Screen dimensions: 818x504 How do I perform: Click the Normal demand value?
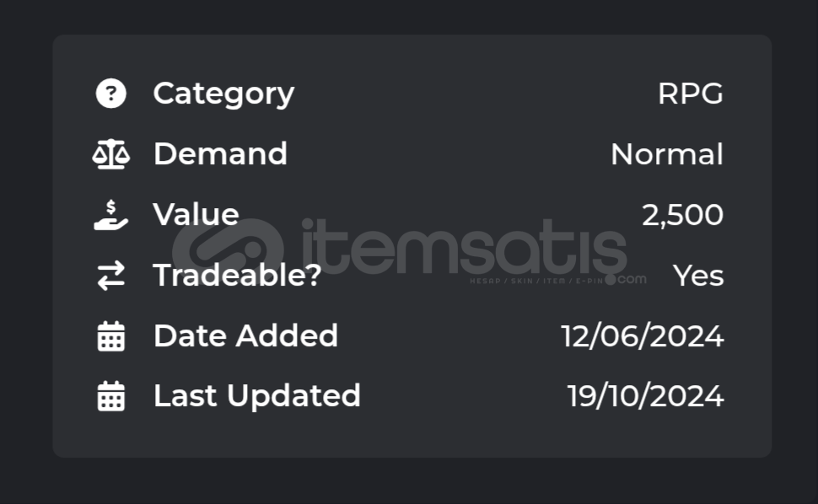pyautogui.click(x=667, y=155)
